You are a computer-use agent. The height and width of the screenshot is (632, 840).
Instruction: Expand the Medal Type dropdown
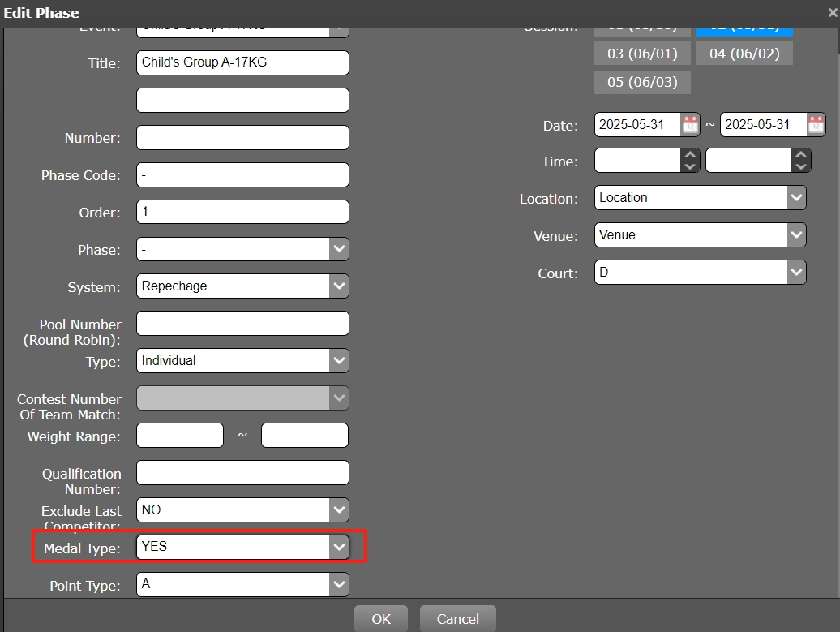click(339, 547)
